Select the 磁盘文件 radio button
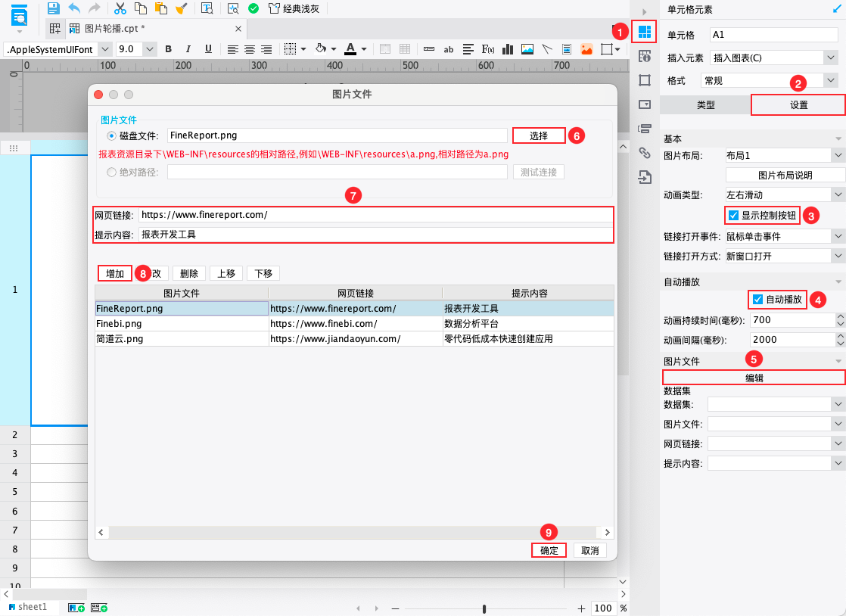 (111, 136)
